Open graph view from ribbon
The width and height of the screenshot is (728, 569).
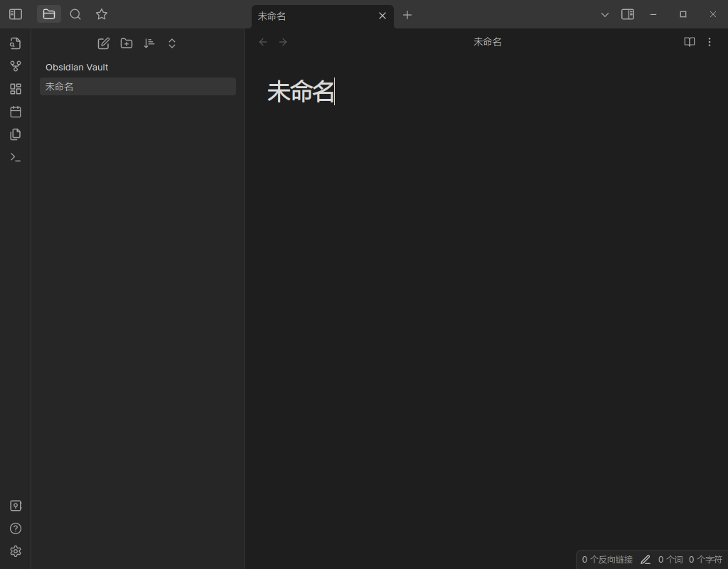pos(16,66)
